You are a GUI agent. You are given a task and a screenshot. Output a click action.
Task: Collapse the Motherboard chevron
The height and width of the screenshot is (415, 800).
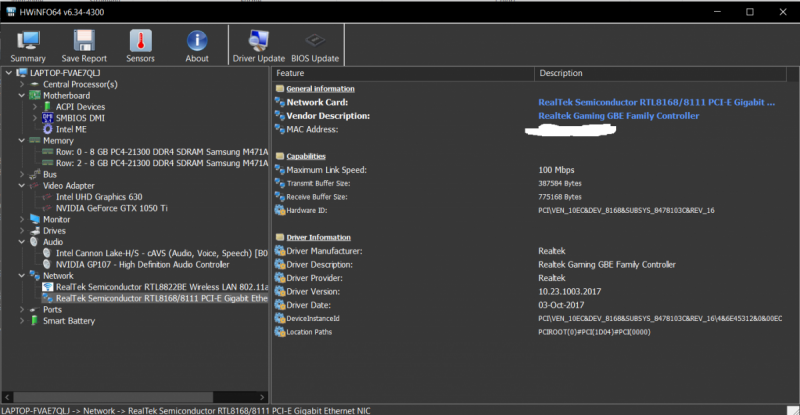[22, 95]
